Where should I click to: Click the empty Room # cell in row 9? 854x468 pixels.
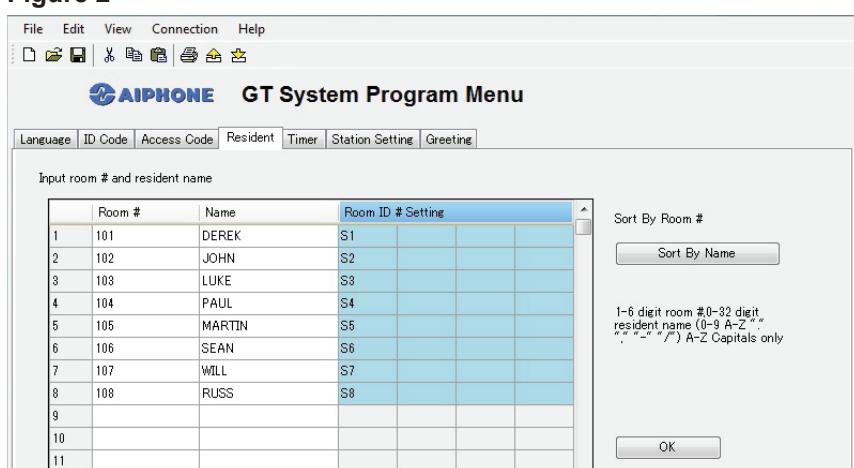[x=146, y=416]
